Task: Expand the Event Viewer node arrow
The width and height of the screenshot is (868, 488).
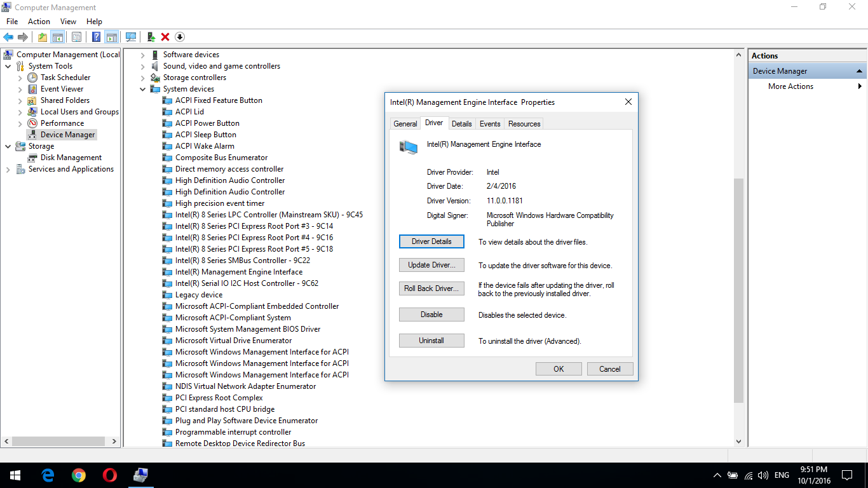Action: pos(20,89)
